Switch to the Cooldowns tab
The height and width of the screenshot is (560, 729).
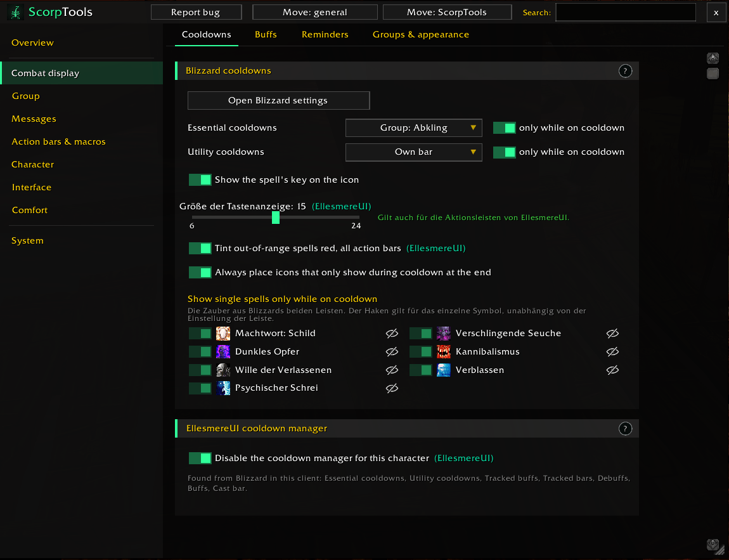point(207,35)
